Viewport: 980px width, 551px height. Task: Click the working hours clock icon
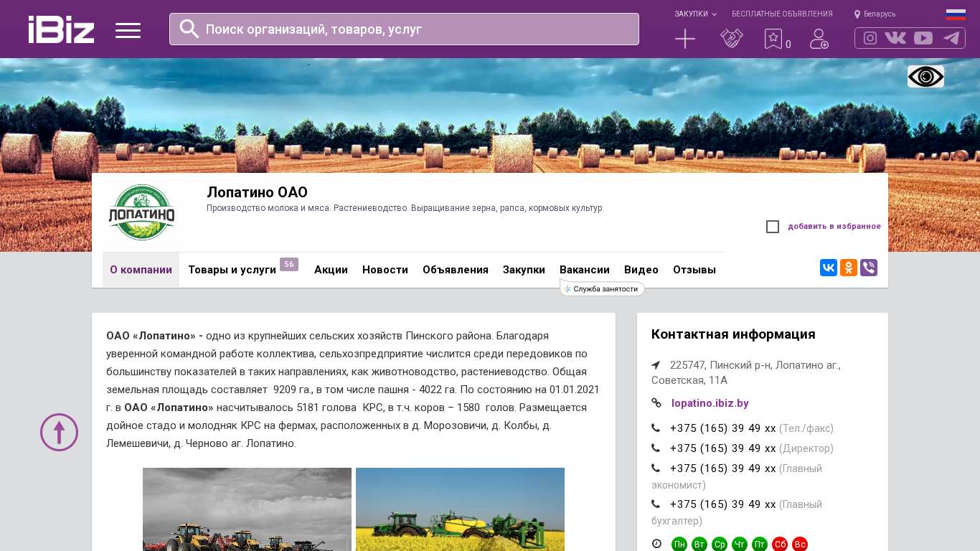tap(656, 544)
